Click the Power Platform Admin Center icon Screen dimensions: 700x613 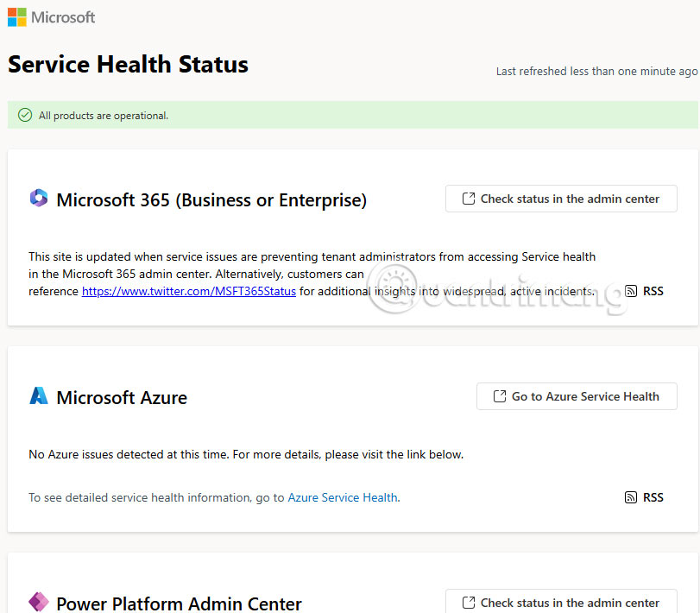click(39, 602)
